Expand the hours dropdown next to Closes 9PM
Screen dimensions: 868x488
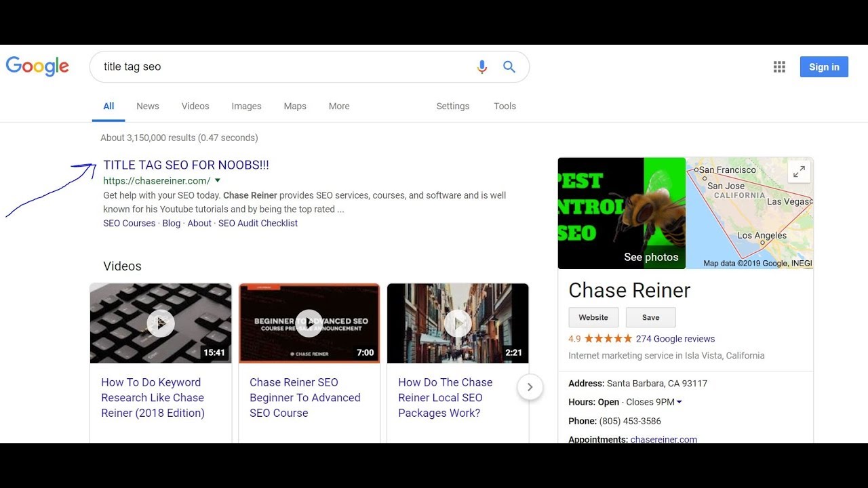tap(679, 402)
